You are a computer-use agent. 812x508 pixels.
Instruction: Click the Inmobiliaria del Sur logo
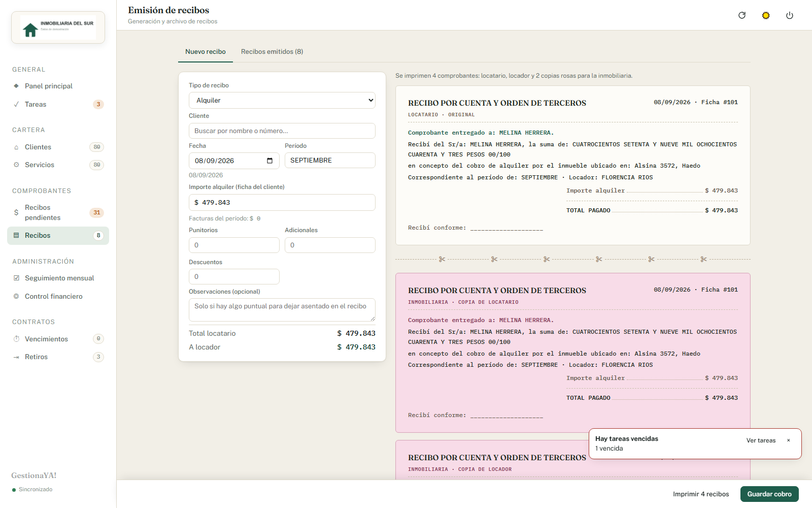tap(58, 27)
